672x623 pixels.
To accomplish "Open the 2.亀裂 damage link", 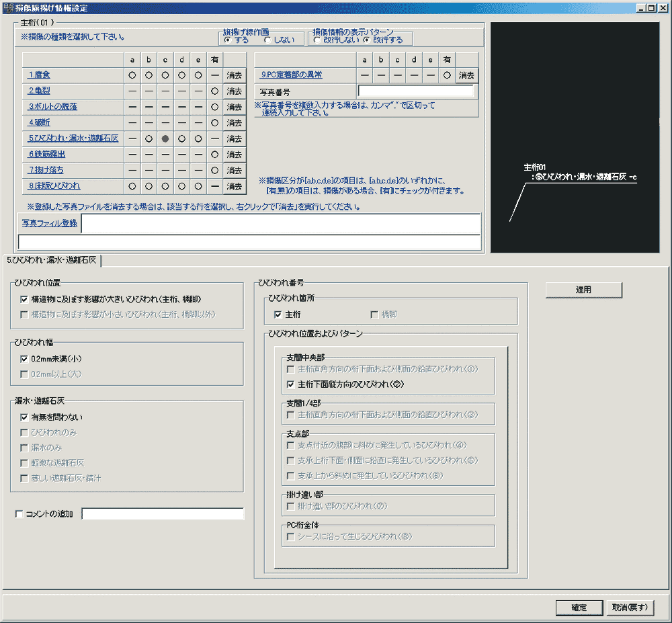I will 39,91.
